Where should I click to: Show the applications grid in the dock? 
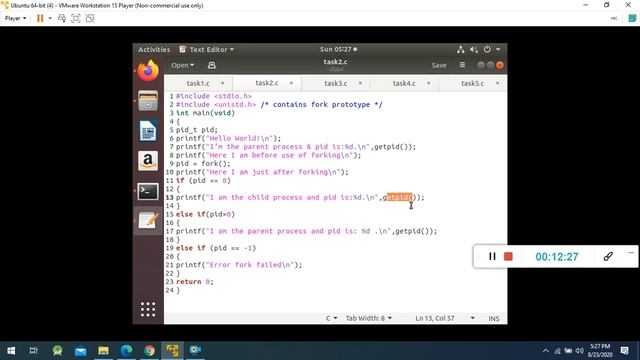148,309
